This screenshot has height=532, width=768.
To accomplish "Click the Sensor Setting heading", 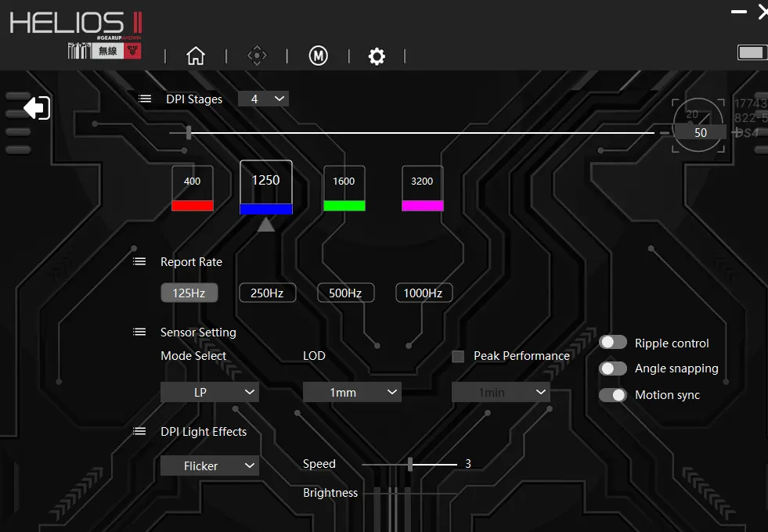I will (x=198, y=332).
